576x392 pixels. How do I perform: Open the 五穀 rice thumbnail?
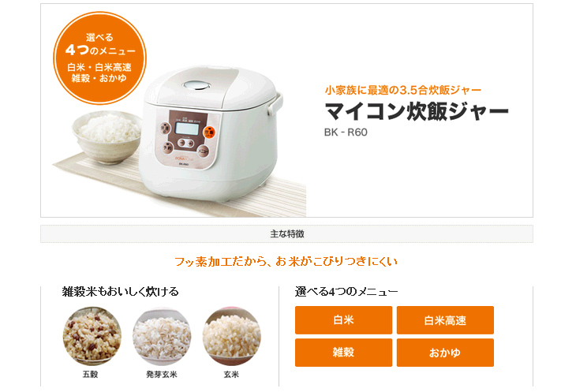[92, 337]
